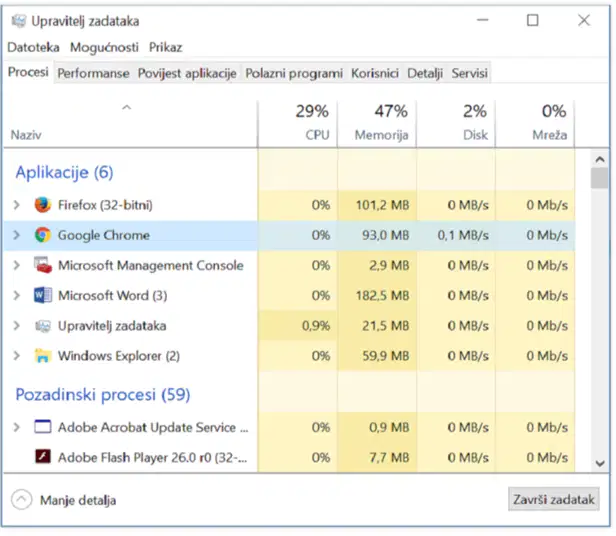Close the Upravitelj zadataka window

coord(584,20)
